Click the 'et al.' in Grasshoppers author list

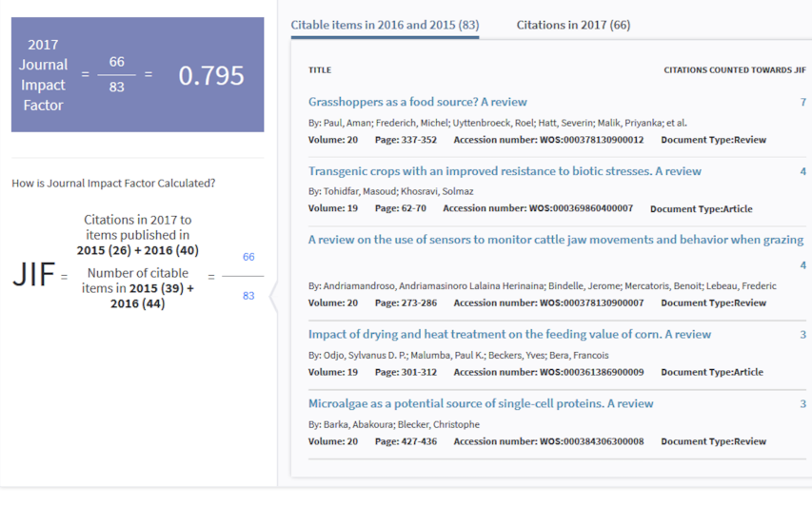pyautogui.click(x=677, y=123)
